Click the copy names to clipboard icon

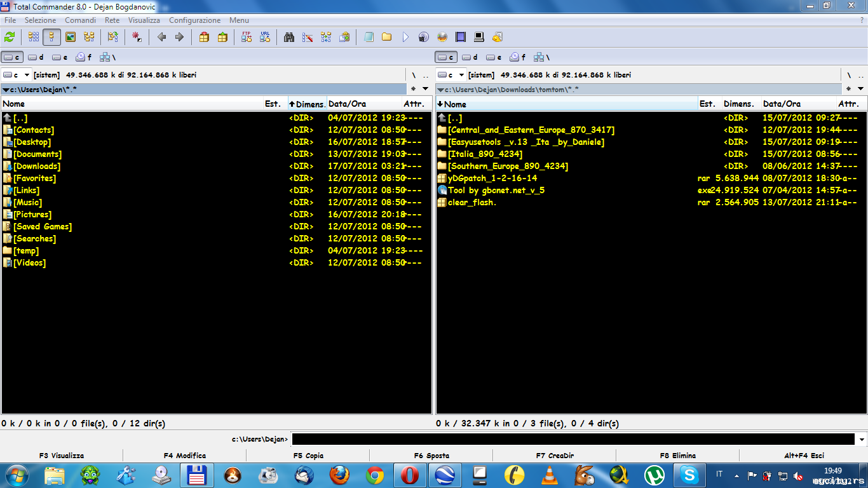pos(344,37)
